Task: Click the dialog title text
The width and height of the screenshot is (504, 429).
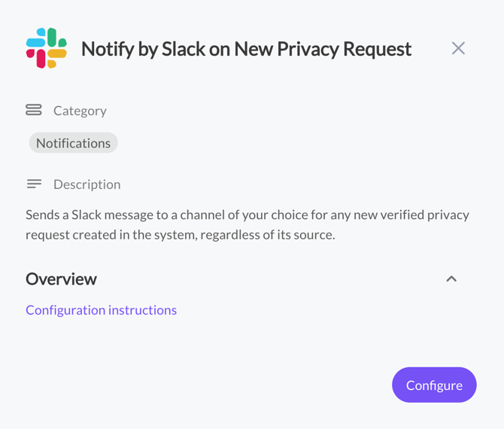Action: 246,49
